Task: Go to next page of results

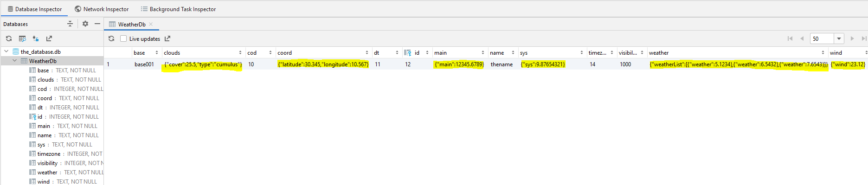Action: [x=852, y=38]
